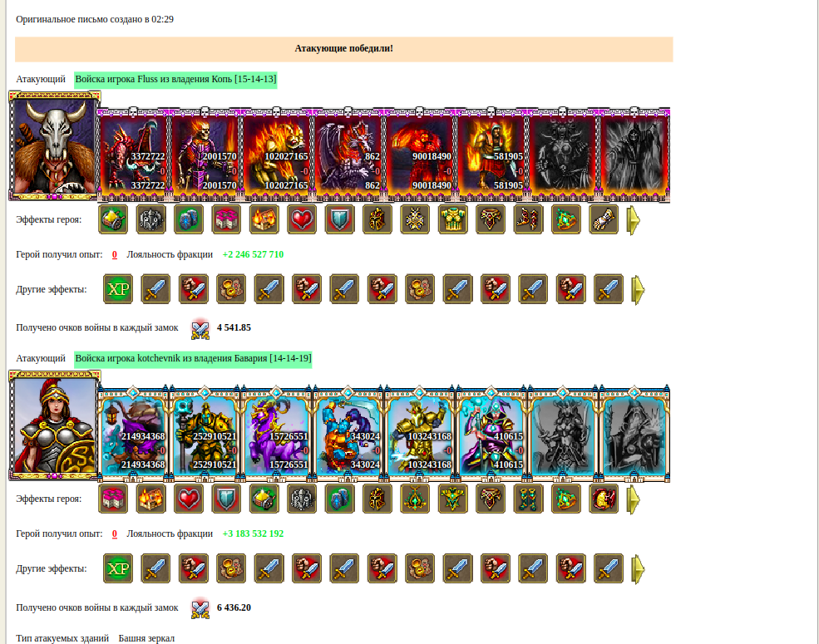The height and width of the screenshot is (644, 819).
Task: Click the burning chest icon in kotchevnik's hero effects
Action: pos(151,499)
